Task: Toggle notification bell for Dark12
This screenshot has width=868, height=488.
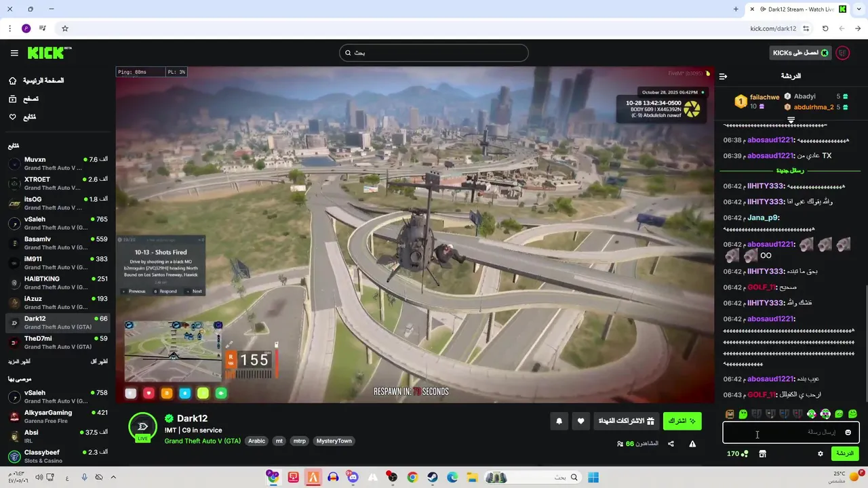Action: pyautogui.click(x=559, y=421)
